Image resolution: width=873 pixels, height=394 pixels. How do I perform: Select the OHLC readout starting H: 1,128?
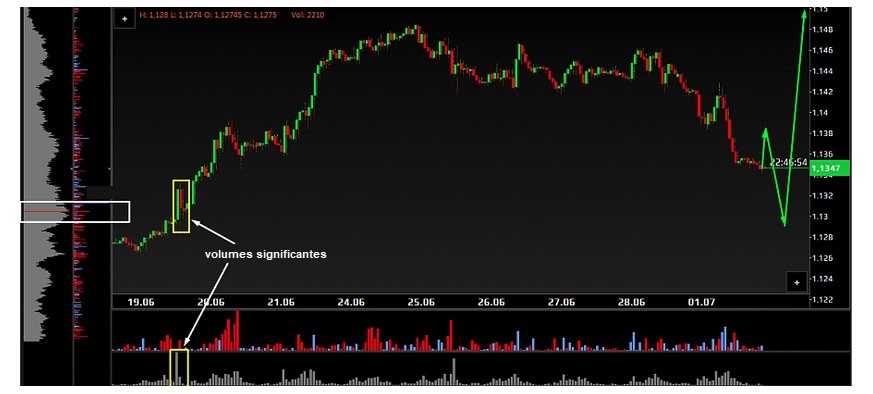click(x=208, y=16)
